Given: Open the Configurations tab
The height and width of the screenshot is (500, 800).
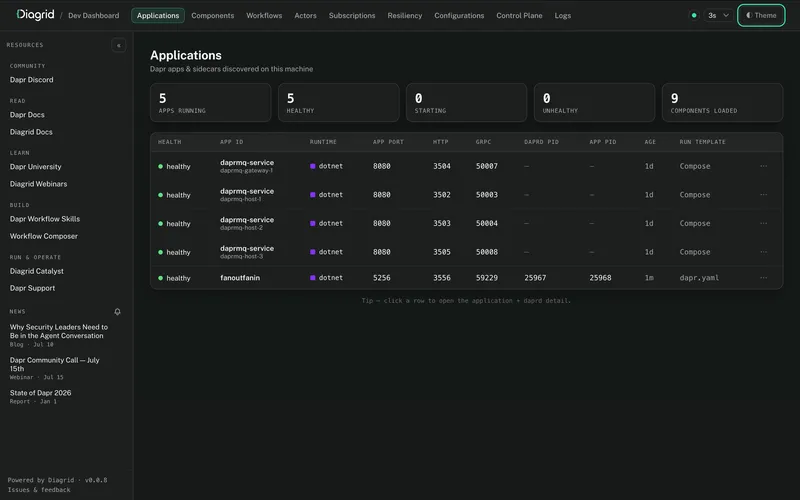Looking at the screenshot, I should [x=459, y=15].
